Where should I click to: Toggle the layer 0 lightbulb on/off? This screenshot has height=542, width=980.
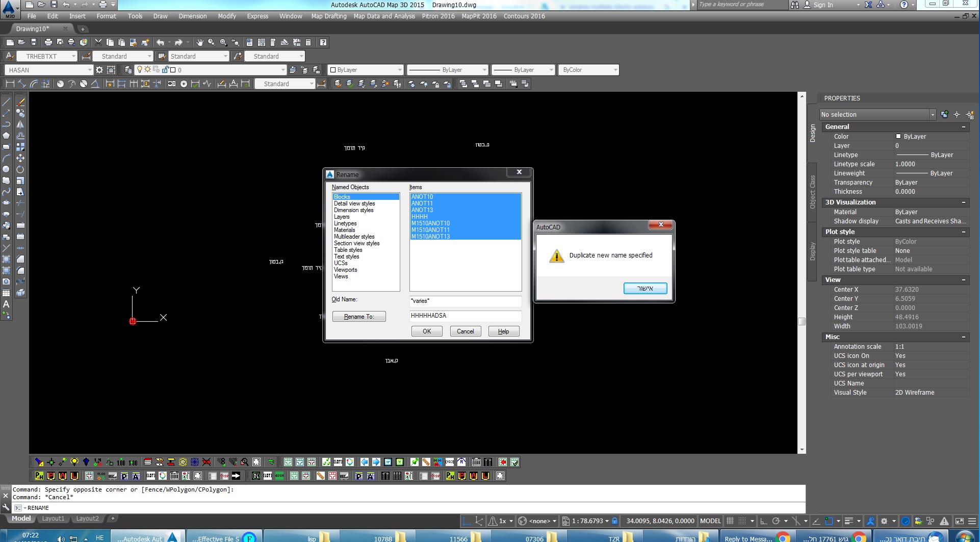point(140,70)
